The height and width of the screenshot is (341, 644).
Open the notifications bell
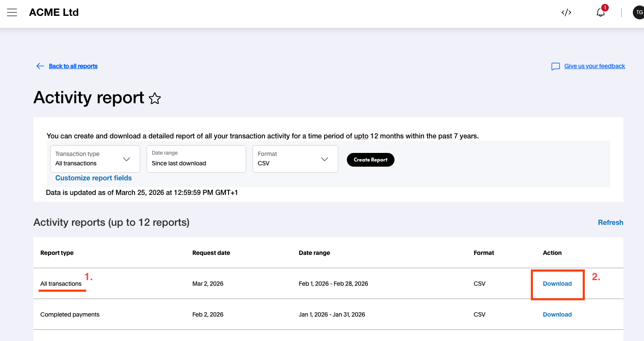(600, 13)
